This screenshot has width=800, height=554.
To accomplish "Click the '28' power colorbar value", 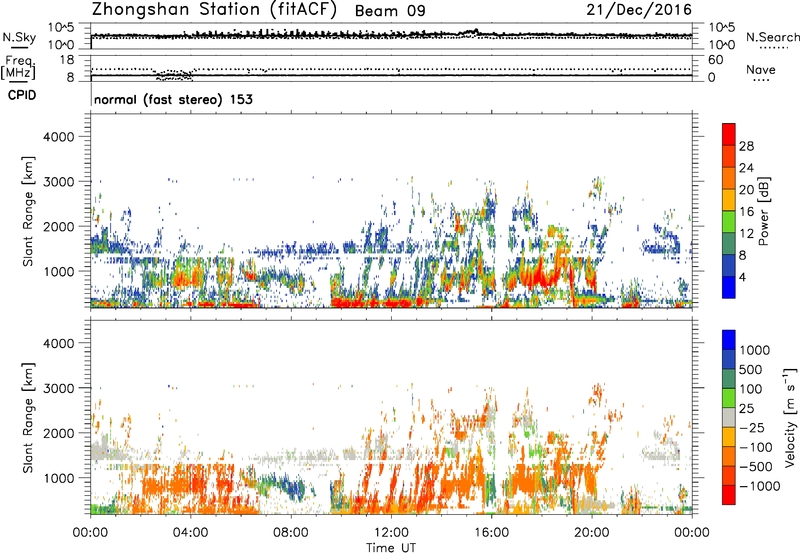I will point(746,146).
